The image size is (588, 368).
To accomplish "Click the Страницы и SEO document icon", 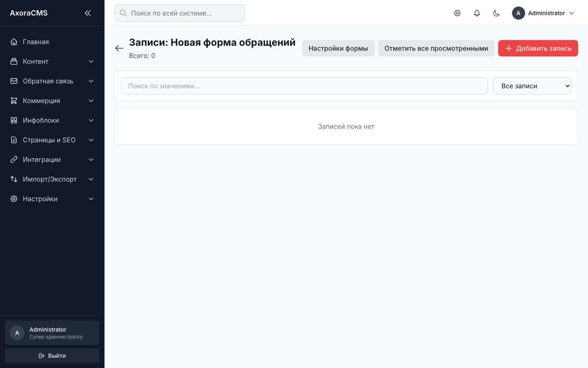I will pyautogui.click(x=14, y=140).
